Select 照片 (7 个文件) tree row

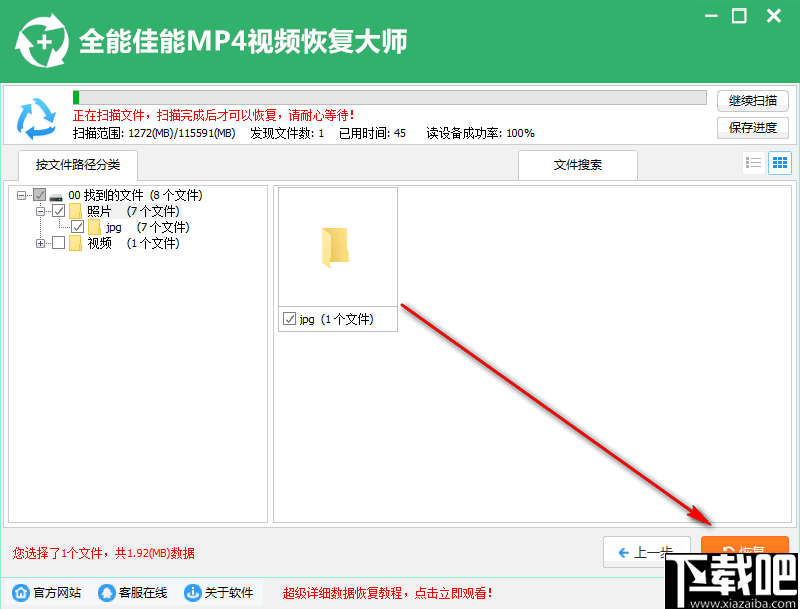(x=133, y=211)
